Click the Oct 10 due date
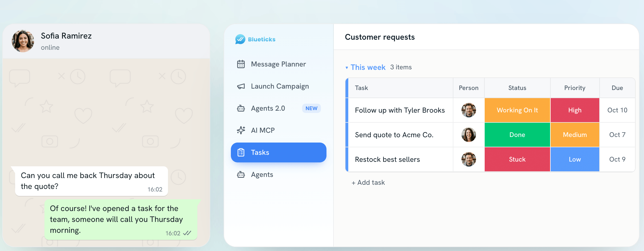 tap(617, 110)
